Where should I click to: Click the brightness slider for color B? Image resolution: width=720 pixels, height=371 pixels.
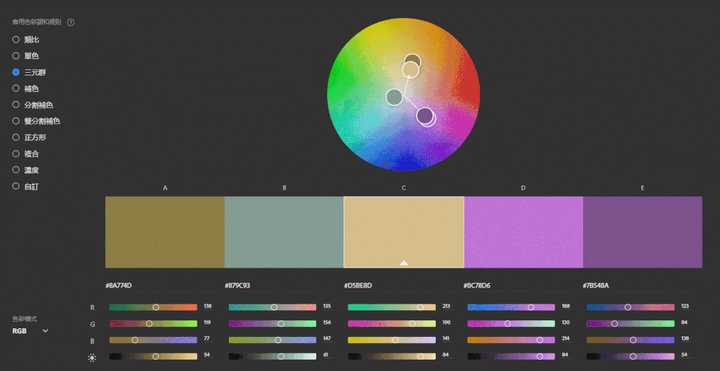(272, 356)
